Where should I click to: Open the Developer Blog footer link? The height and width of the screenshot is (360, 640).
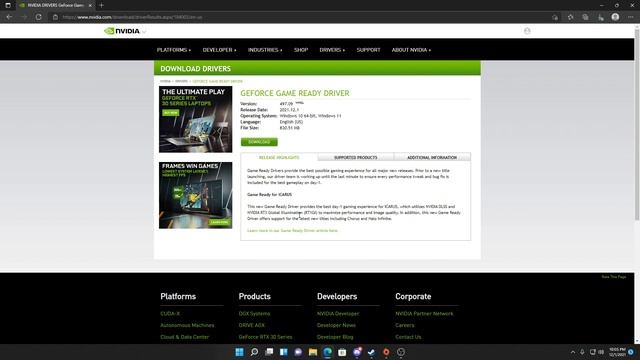tap(335, 337)
